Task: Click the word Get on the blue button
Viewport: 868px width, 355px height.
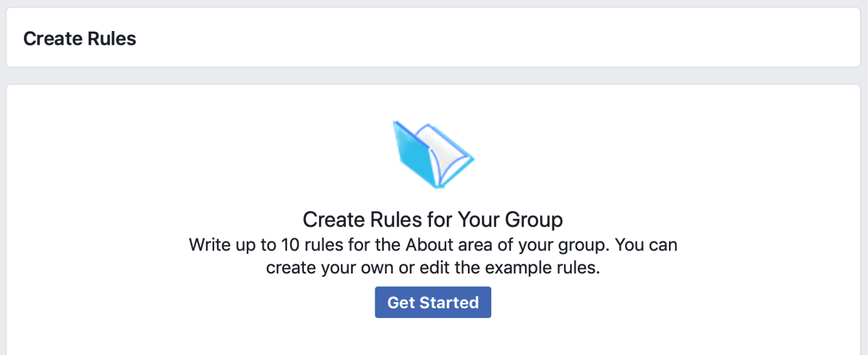Action: (x=400, y=302)
